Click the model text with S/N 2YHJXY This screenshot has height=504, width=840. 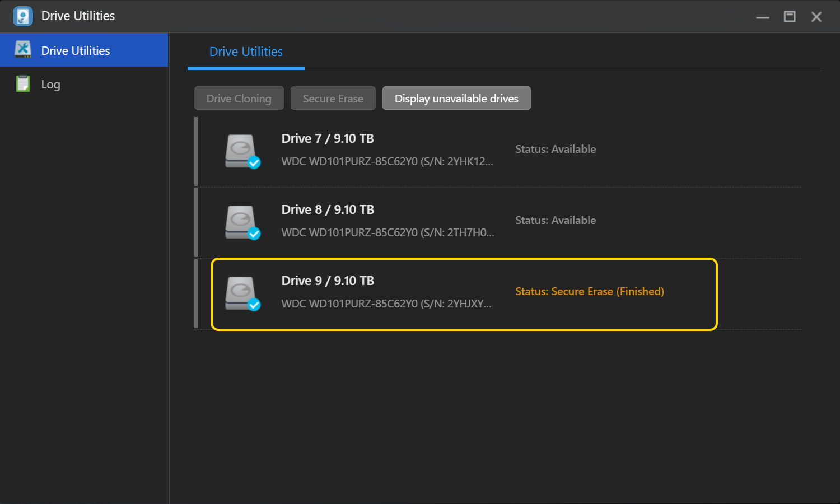[386, 304]
